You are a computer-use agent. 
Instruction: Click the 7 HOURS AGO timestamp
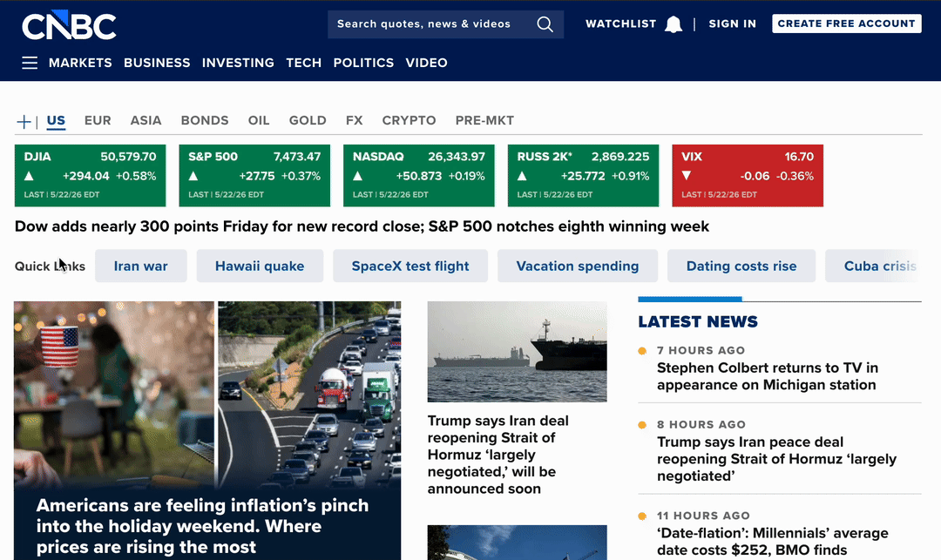[x=701, y=350]
